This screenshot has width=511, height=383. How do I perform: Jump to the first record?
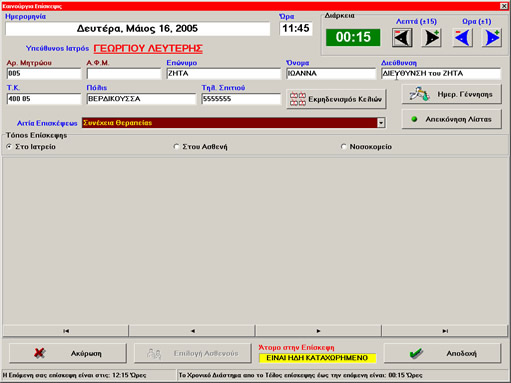(66, 331)
